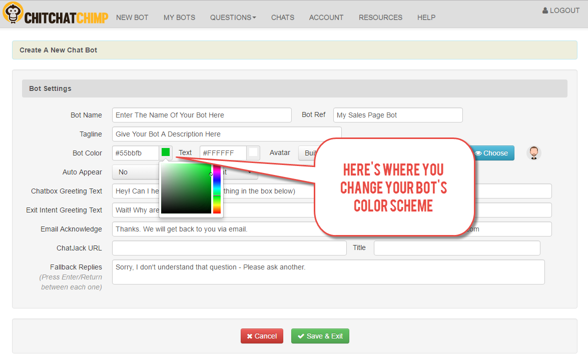This screenshot has height=364, width=588.
Task: Click the Bot Name input field
Action: (202, 115)
